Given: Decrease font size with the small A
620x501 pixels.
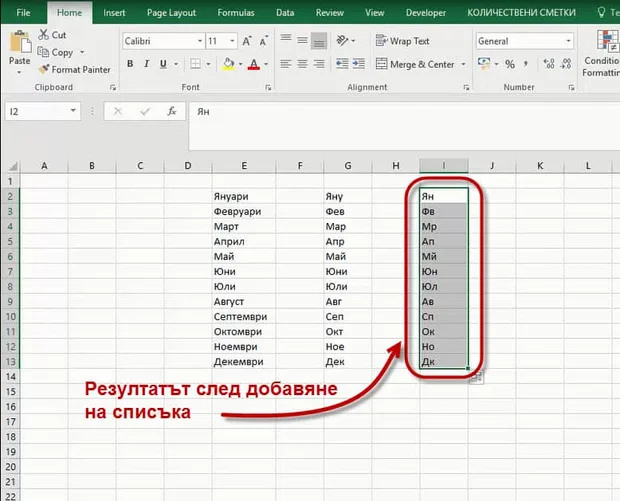Looking at the screenshot, I should (264, 41).
